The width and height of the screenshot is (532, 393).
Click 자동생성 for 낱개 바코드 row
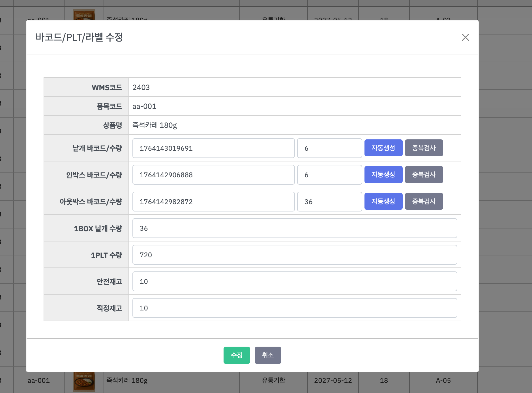coord(383,148)
